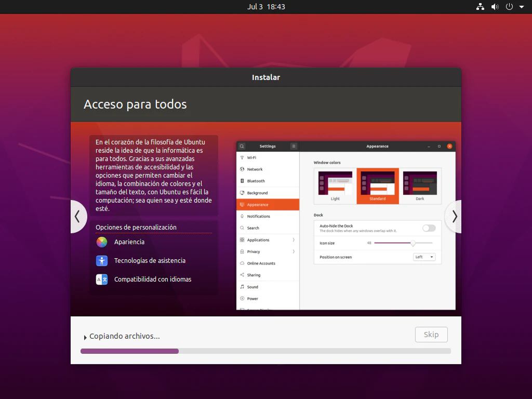The image size is (532, 399).
Task: Choose the Light window color thumbnail
Action: 335,186
